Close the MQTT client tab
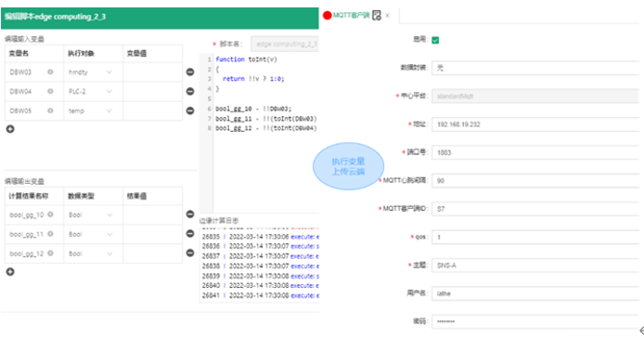The width and height of the screenshot is (644, 337). point(387,16)
